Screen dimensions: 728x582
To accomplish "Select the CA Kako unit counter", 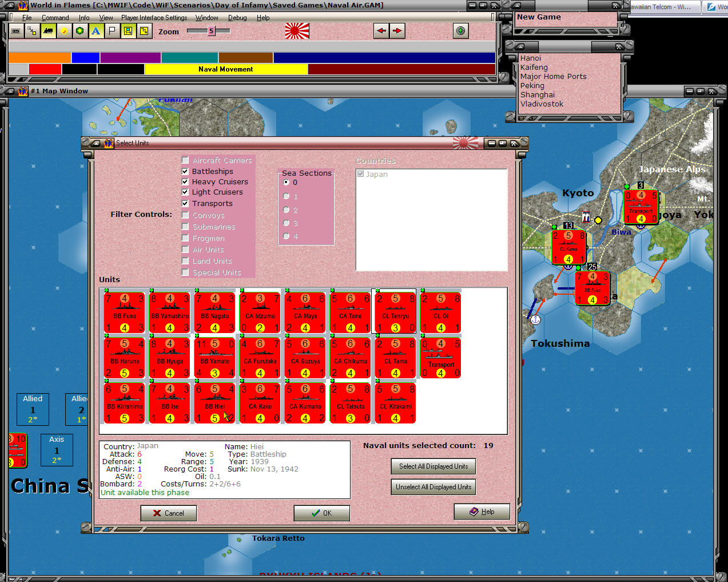I will [260, 403].
